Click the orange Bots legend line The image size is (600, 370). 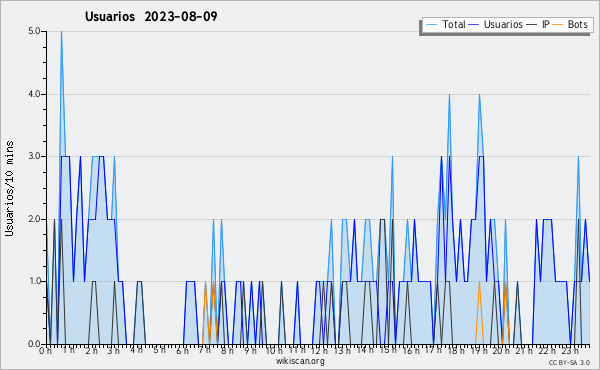558,25
